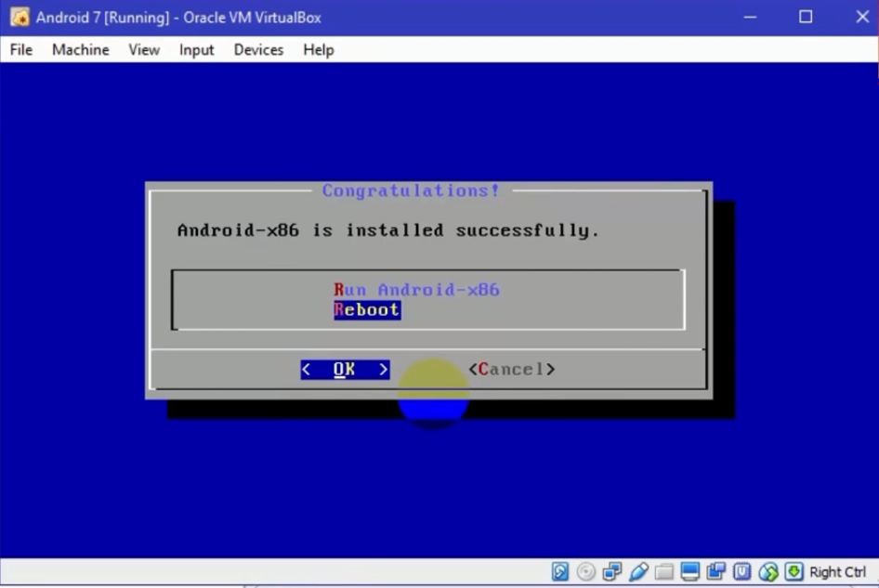This screenshot has width=879, height=588.
Task: Click the keyboard capture green arrow icon
Action: point(794,572)
